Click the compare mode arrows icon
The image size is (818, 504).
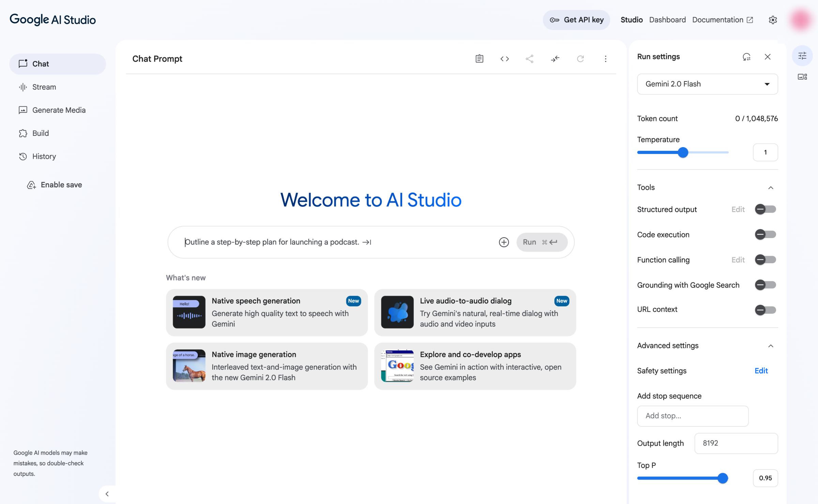pos(555,59)
